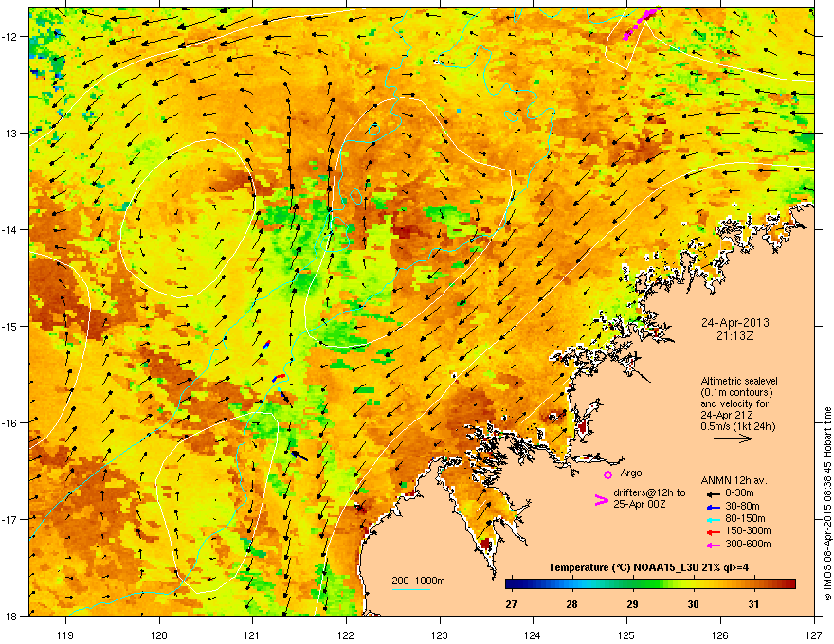834x644 pixels.
Task: Click the 'ANMN 12h av.' legend heading
Action: [x=734, y=481]
